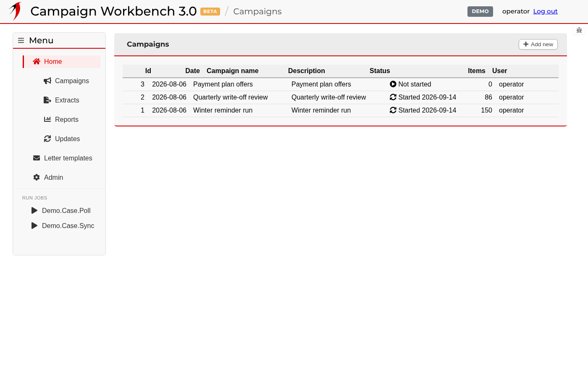The width and height of the screenshot is (588, 378).
Task: Click the Admin gear icon
Action: pos(37,177)
